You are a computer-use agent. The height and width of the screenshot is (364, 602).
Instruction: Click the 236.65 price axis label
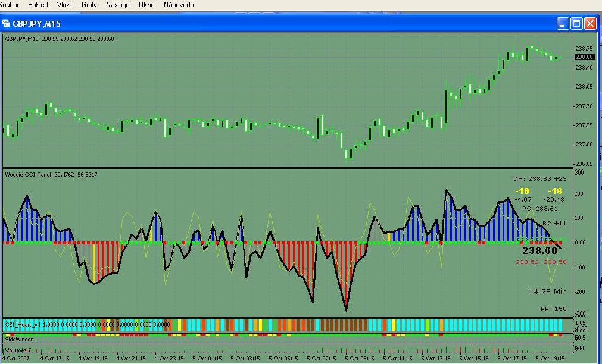pos(584,164)
